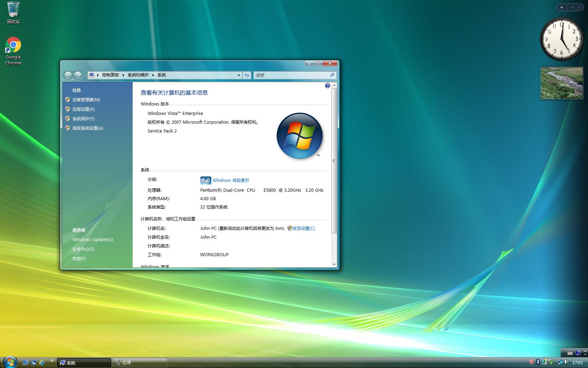Expand the arrow before 控制面板 breadcrumb
The height and width of the screenshot is (368, 588).
[98, 75]
